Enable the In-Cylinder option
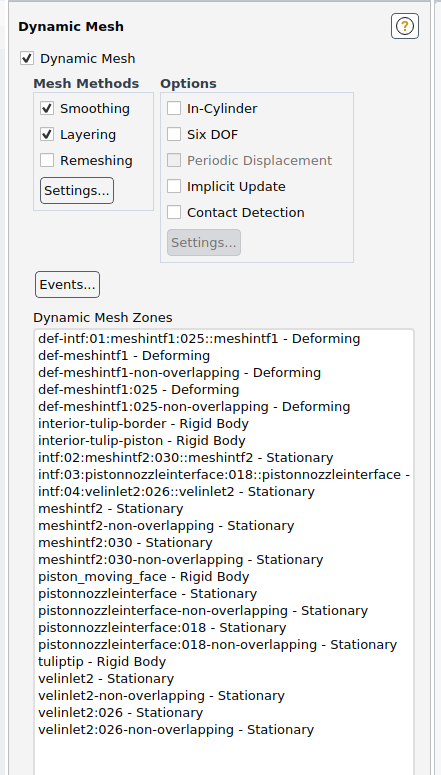 tap(174, 109)
